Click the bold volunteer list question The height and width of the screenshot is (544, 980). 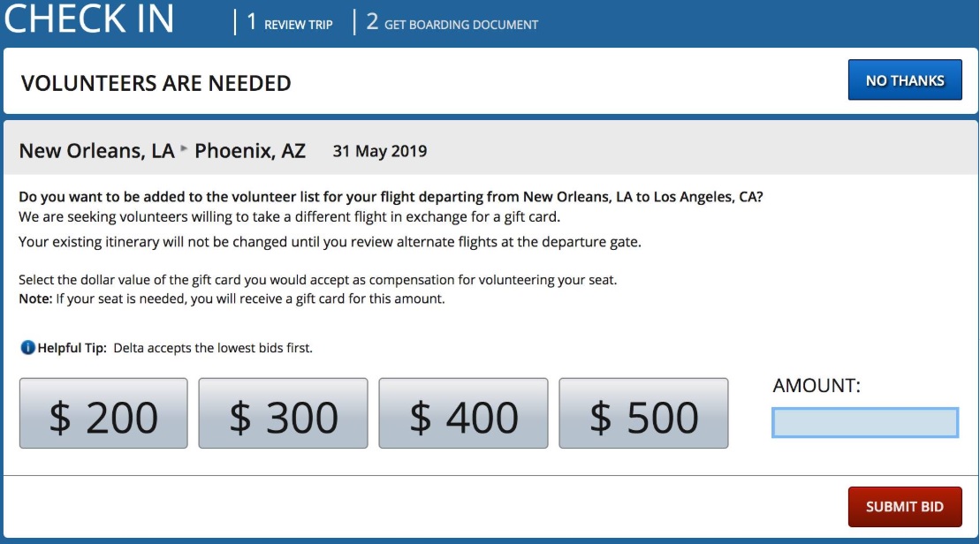(x=391, y=197)
